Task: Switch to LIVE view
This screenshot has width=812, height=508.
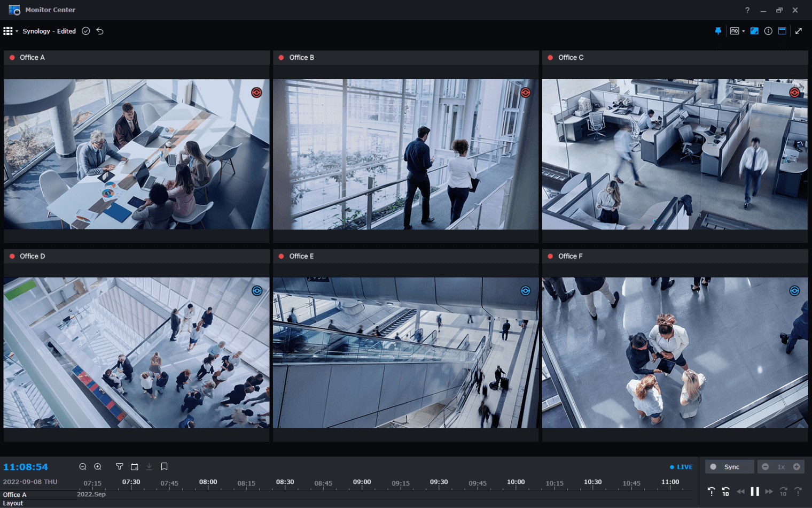Action: coord(682,467)
